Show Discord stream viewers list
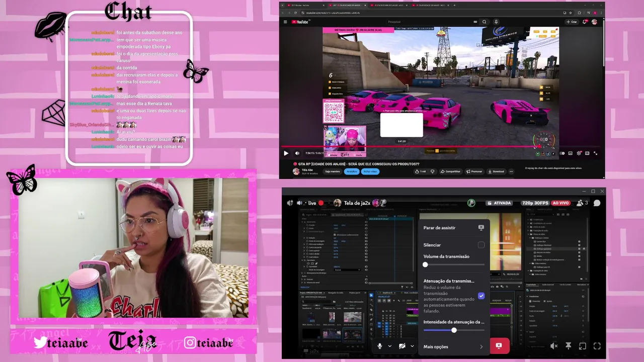Screen dimensions: 644x362 tap(583, 203)
